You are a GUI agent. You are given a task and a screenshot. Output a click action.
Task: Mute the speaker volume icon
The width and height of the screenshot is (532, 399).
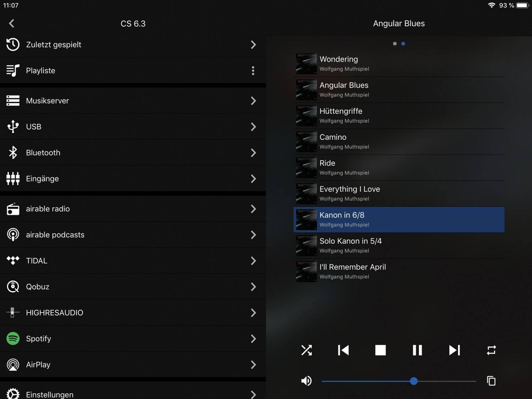pyautogui.click(x=306, y=381)
